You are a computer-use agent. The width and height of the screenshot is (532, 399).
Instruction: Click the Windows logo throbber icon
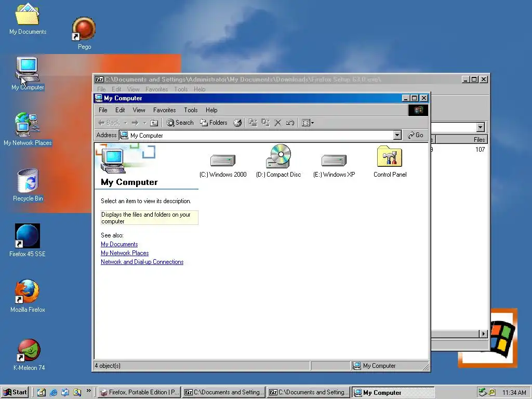click(x=418, y=110)
